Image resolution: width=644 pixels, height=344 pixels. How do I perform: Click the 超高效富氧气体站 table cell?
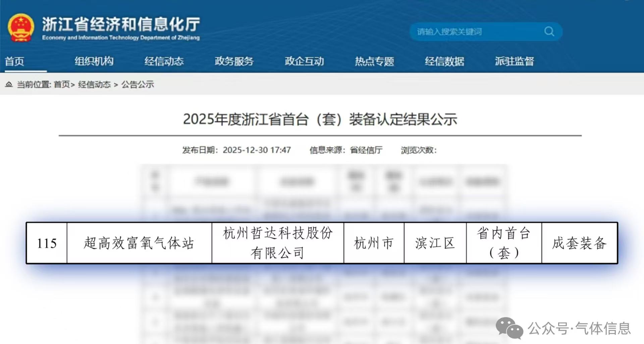(x=139, y=243)
